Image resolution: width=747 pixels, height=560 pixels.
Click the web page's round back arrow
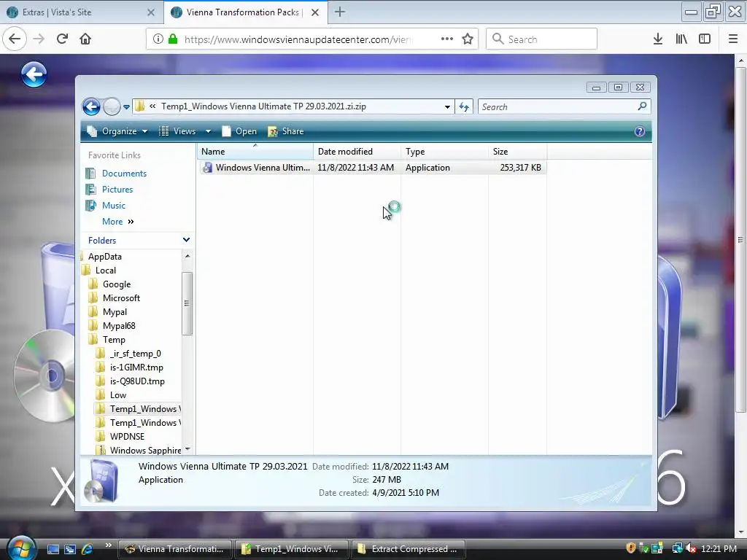click(34, 74)
